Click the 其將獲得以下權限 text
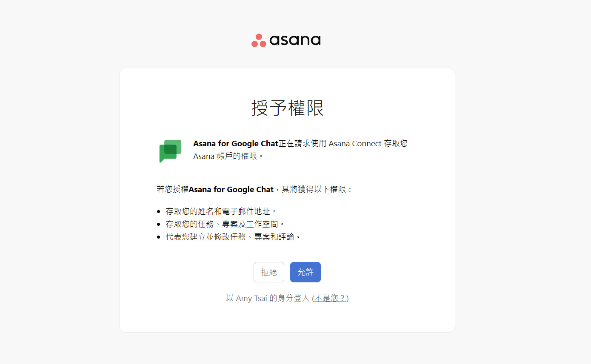 point(314,190)
